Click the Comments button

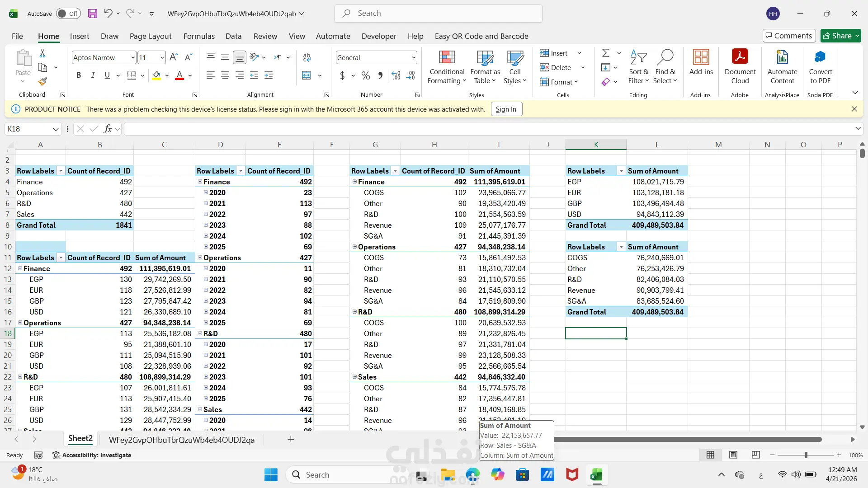tap(789, 36)
